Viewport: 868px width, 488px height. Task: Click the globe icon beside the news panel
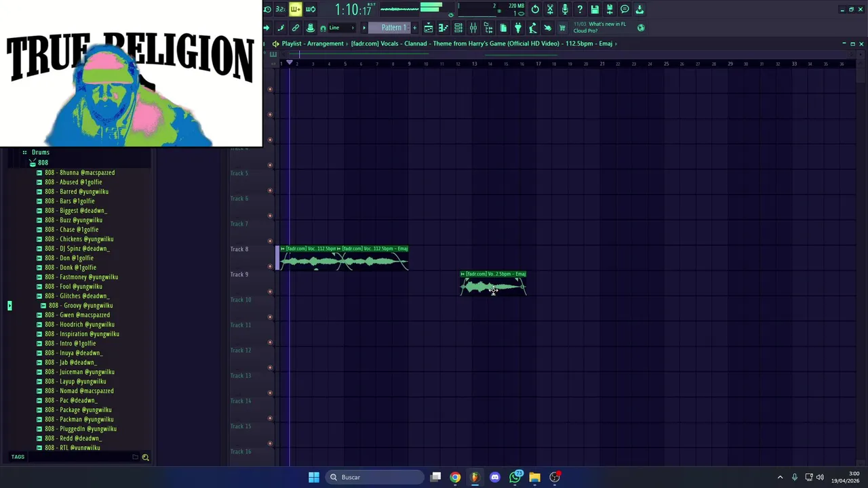click(x=641, y=28)
